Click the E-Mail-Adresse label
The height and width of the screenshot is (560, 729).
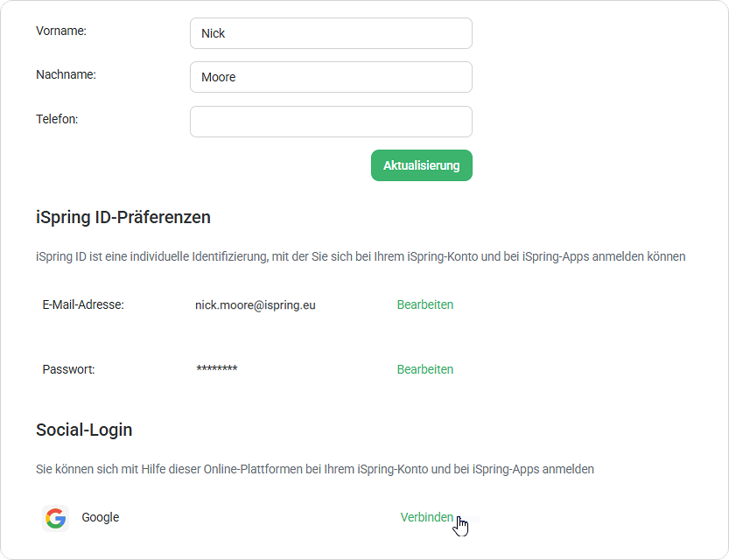pyautogui.click(x=83, y=304)
